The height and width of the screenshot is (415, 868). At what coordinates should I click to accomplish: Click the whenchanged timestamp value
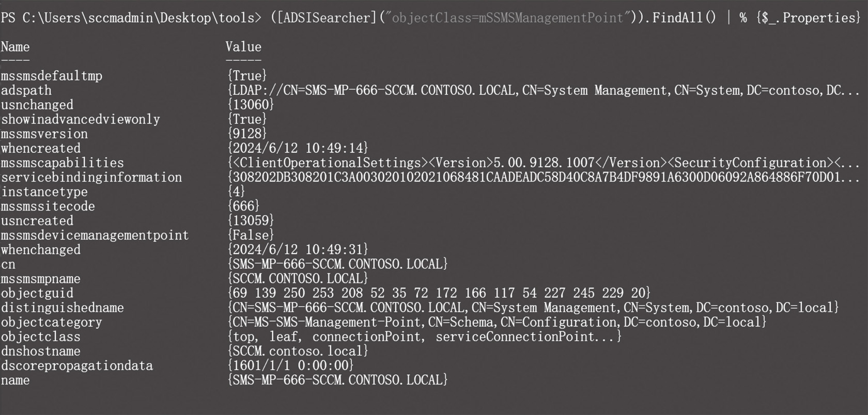point(298,249)
